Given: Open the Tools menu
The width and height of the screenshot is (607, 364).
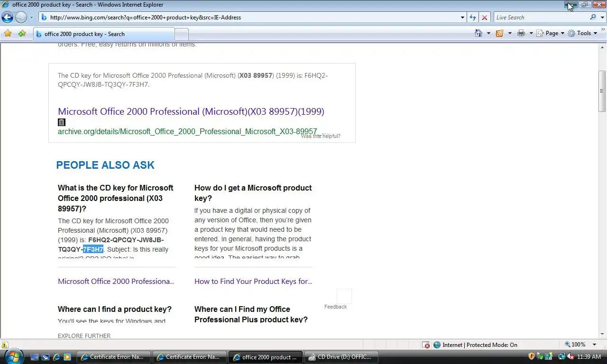Looking at the screenshot, I should pos(582,33).
